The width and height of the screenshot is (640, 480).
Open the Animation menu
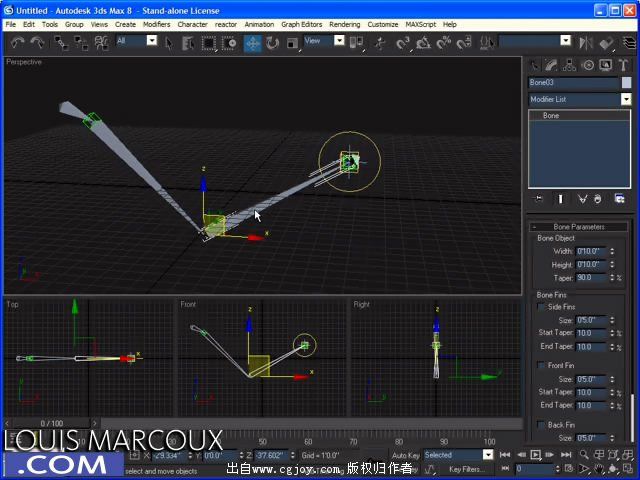pos(259,24)
